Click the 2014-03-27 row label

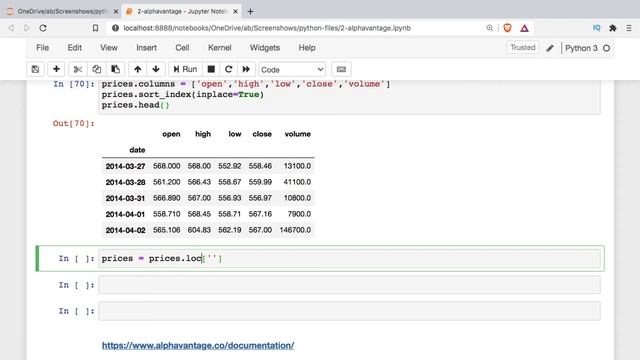[x=125, y=166]
